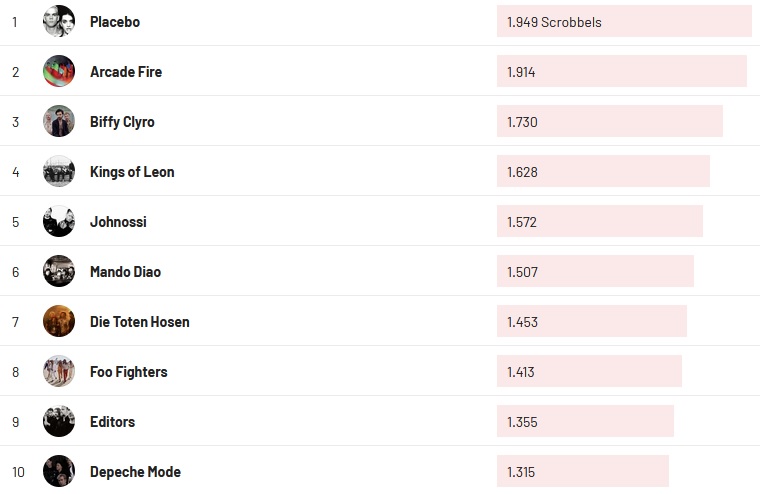Open Biffy Clyro avatar image
Viewport: 760px width, 494px height.
click(x=59, y=121)
